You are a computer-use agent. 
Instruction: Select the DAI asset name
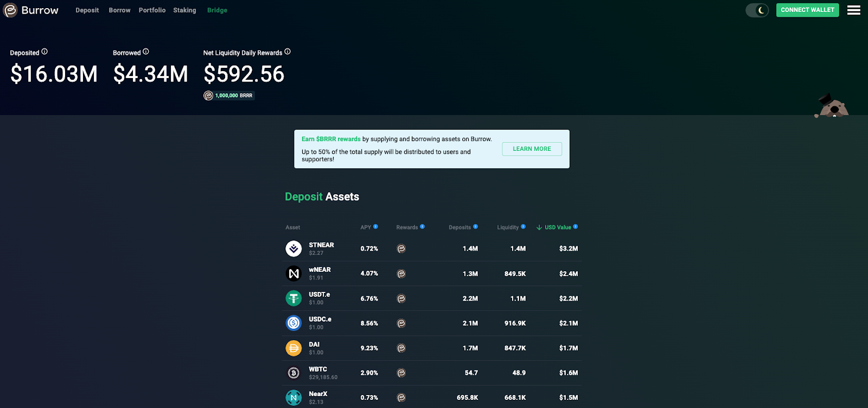(314, 345)
